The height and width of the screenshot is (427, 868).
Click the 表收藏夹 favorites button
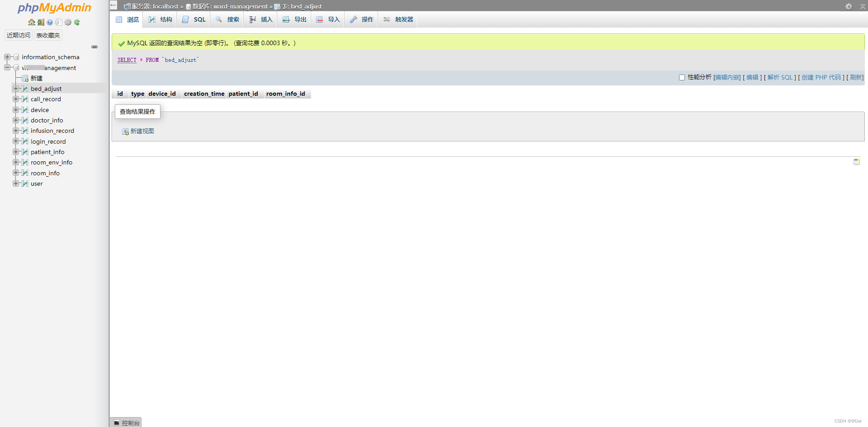48,35
